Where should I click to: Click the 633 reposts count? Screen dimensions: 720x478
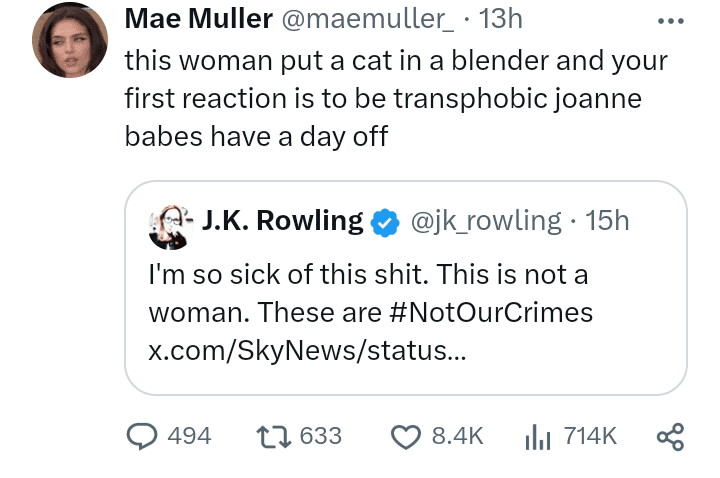[321, 436]
